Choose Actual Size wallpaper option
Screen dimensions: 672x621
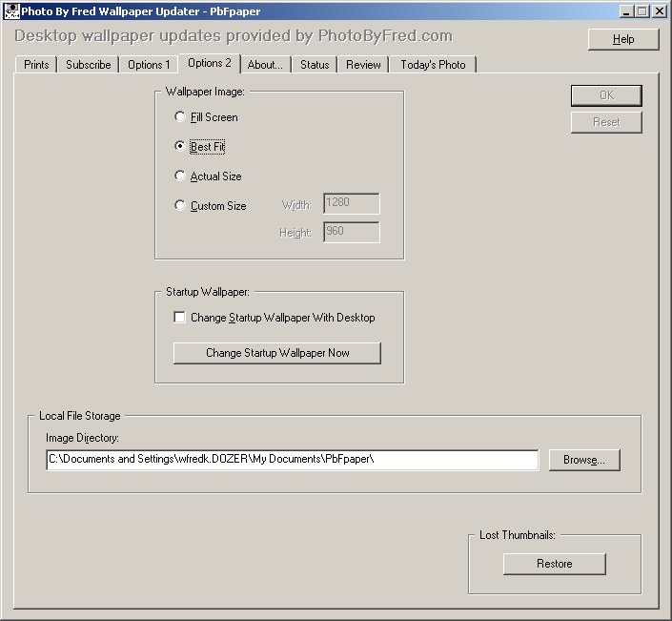pyautogui.click(x=180, y=176)
